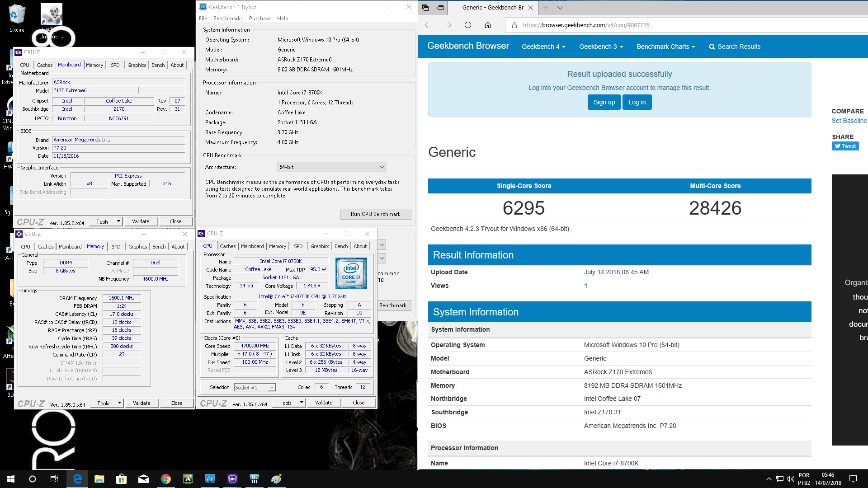Open Geekbench Purchase menu
This screenshot has height=488, width=868.
tap(260, 19)
